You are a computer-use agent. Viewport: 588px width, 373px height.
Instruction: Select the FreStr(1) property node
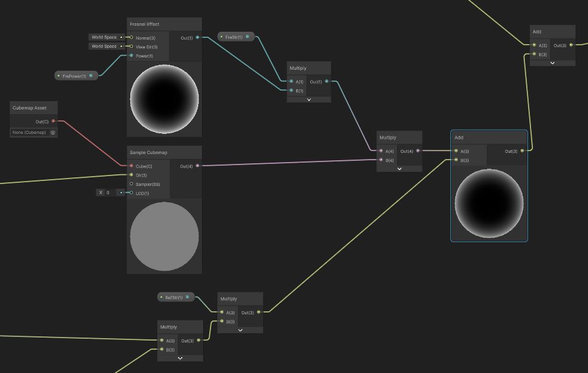[236, 37]
